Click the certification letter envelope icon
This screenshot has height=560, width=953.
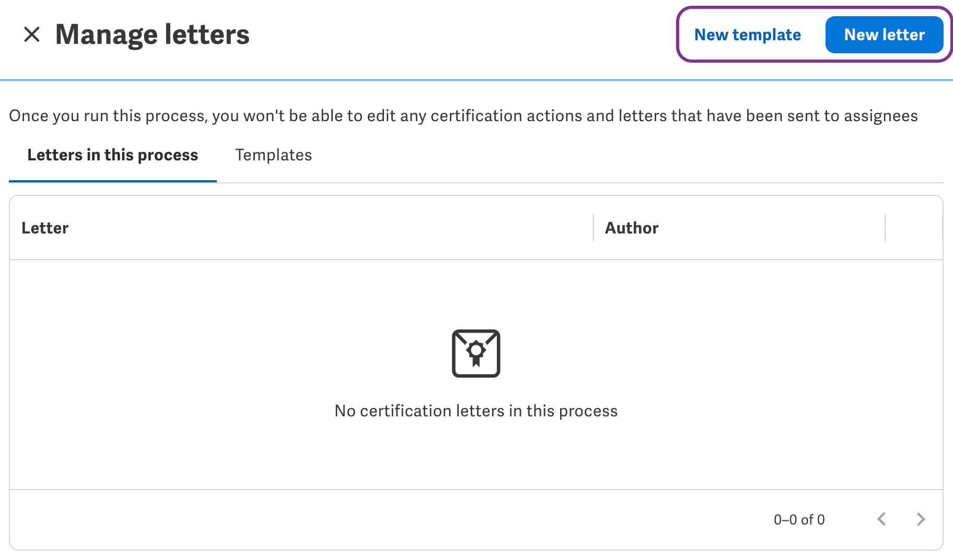point(476,353)
